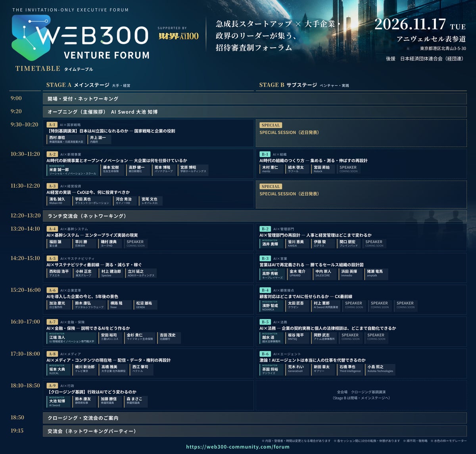This screenshot has width=476, height=454.
Task: Select speaker card 河合 秀治
Action: 125,201
